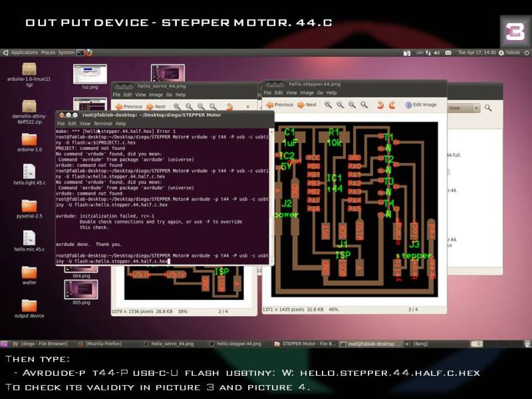
Task: Switch to hello.stepper.44.png taskbar item
Action: (235, 344)
